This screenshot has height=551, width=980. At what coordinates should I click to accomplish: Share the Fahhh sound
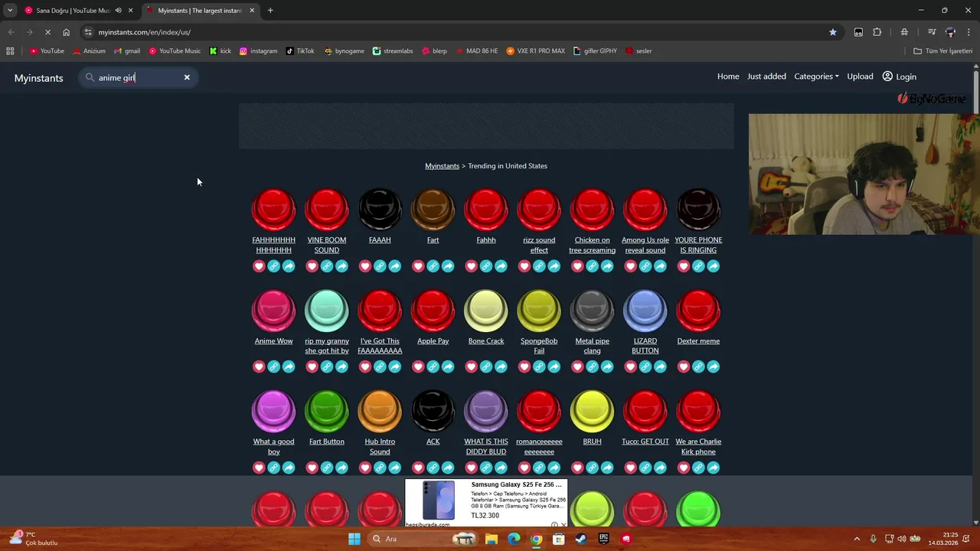[501, 266]
